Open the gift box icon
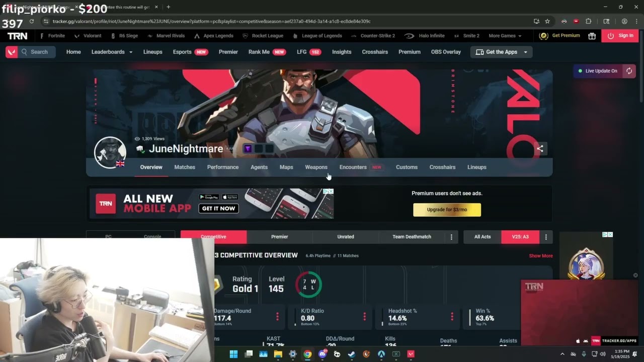 (592, 36)
